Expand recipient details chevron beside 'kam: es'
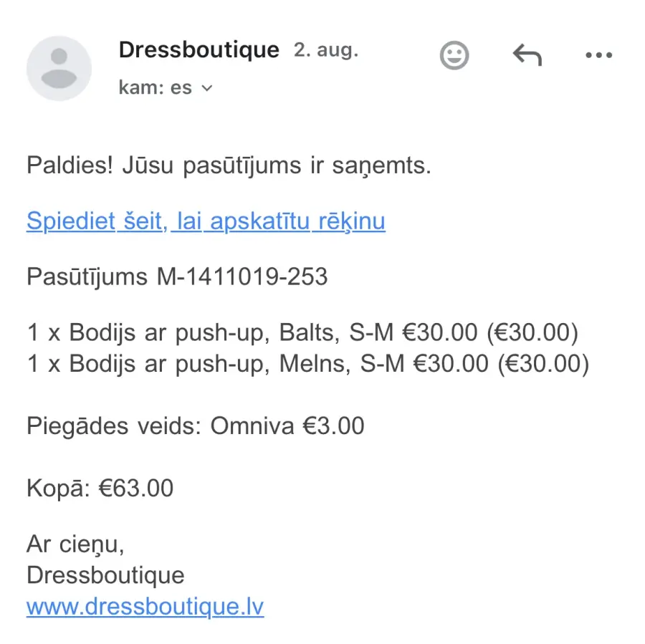The image size is (645, 644). pyautogui.click(x=207, y=88)
